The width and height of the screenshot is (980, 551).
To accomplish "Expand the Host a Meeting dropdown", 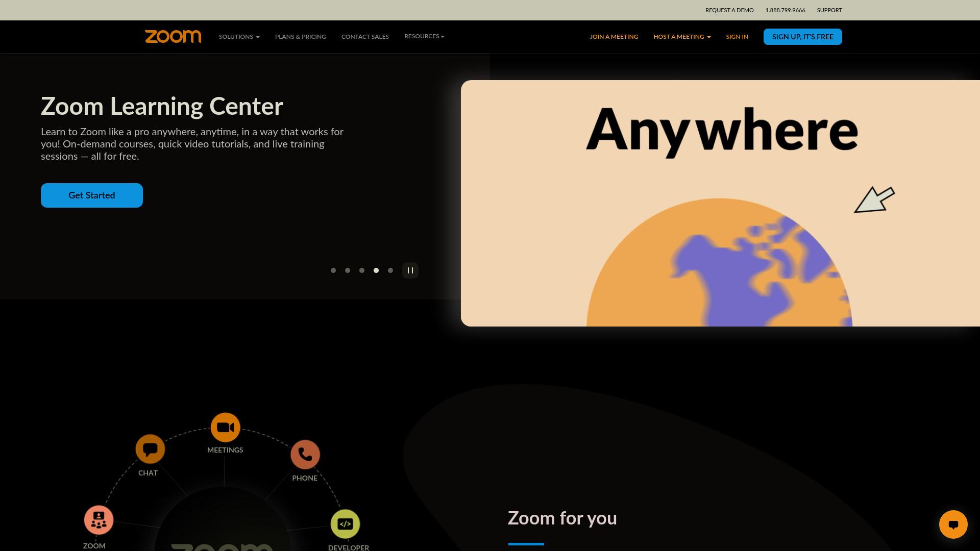I will coord(682,37).
